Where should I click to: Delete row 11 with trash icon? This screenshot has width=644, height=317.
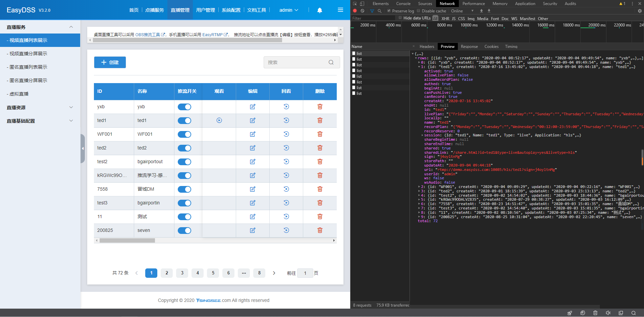320,216
